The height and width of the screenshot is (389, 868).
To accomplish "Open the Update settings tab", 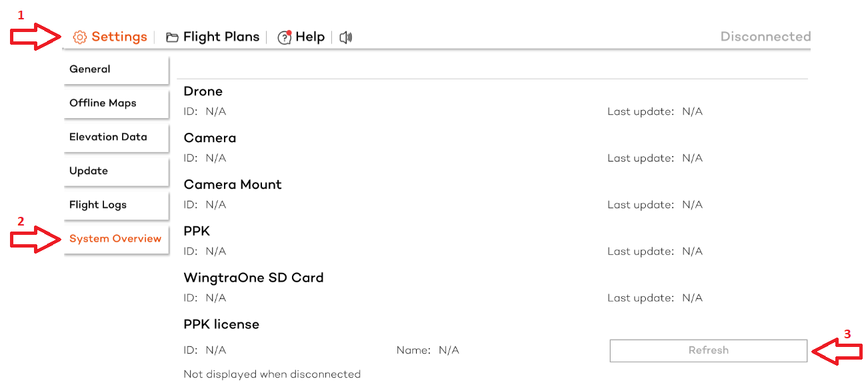I will click(x=116, y=171).
